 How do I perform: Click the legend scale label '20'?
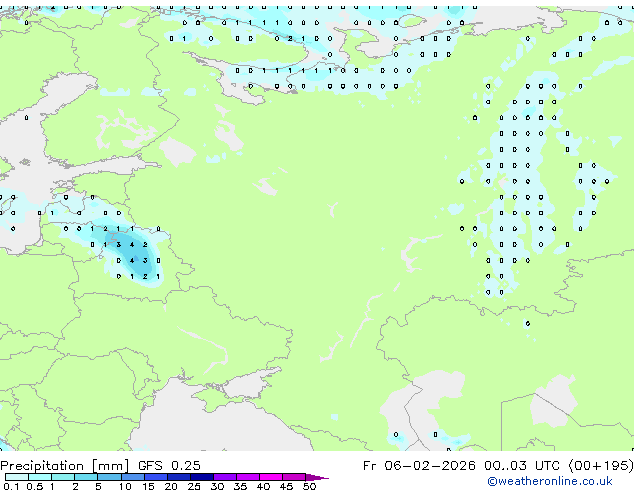click(171, 486)
